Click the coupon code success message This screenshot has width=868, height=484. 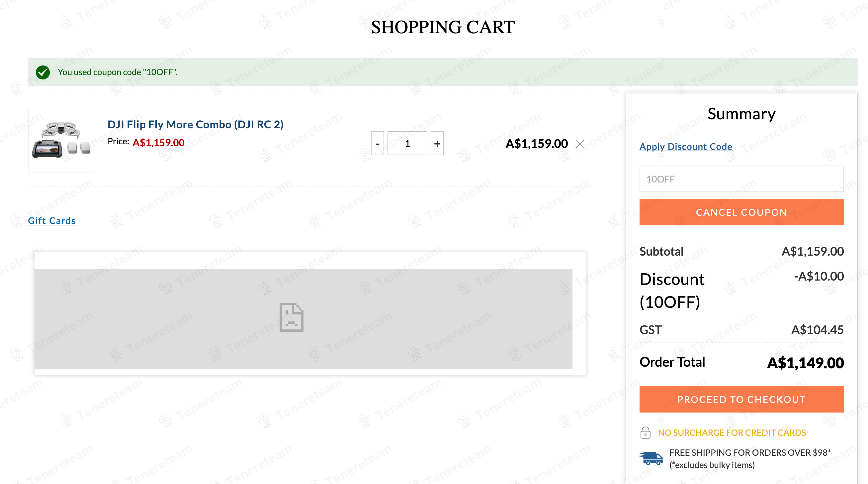click(117, 72)
